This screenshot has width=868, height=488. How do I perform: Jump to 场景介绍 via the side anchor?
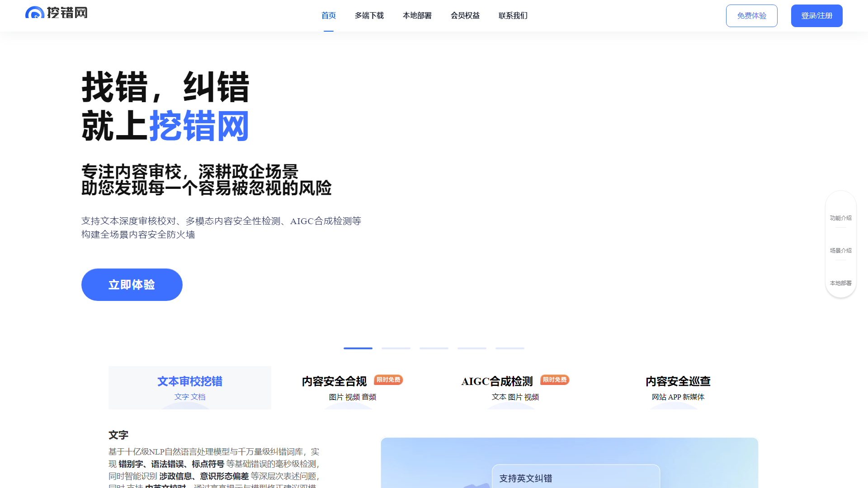(840, 250)
